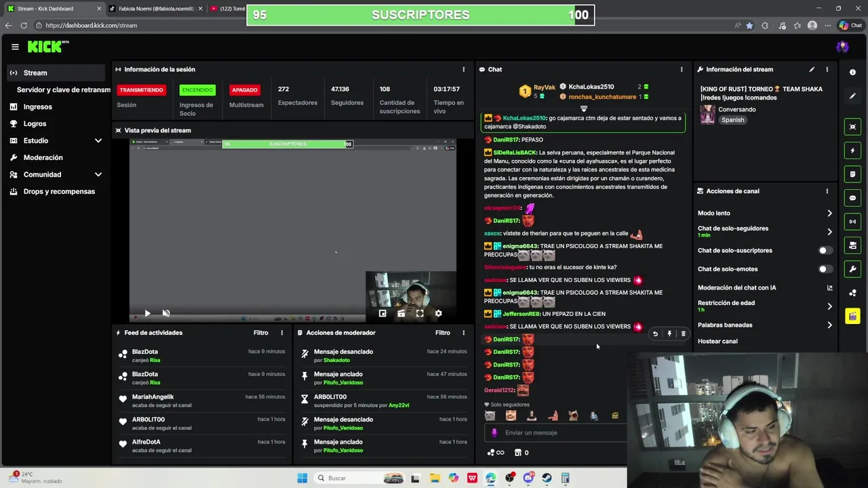
Task: Select the Spanish language tag
Action: [732, 120]
